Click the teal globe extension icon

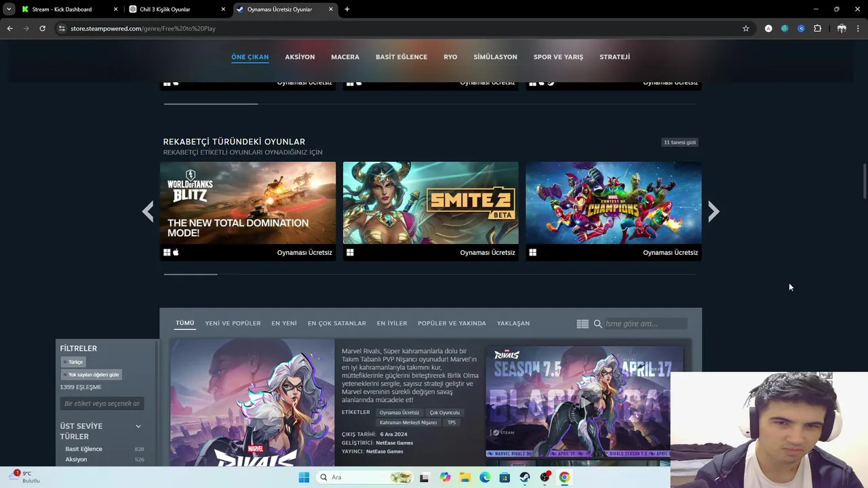point(785,28)
